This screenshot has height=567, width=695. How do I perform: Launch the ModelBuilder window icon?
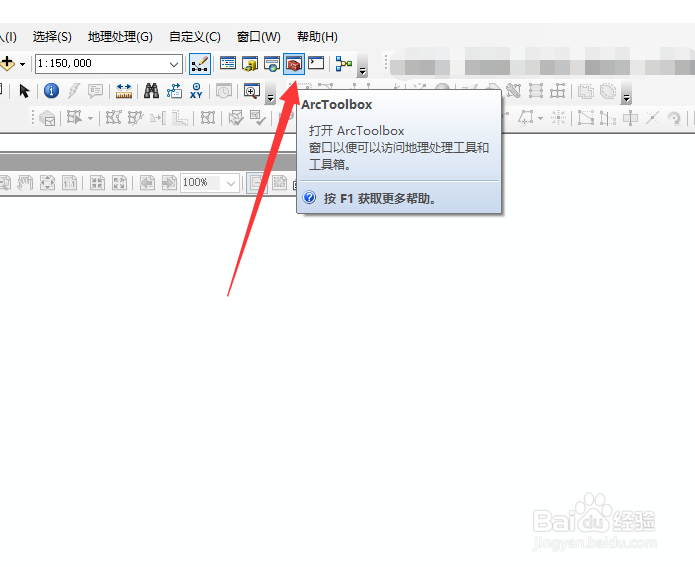pos(344,64)
